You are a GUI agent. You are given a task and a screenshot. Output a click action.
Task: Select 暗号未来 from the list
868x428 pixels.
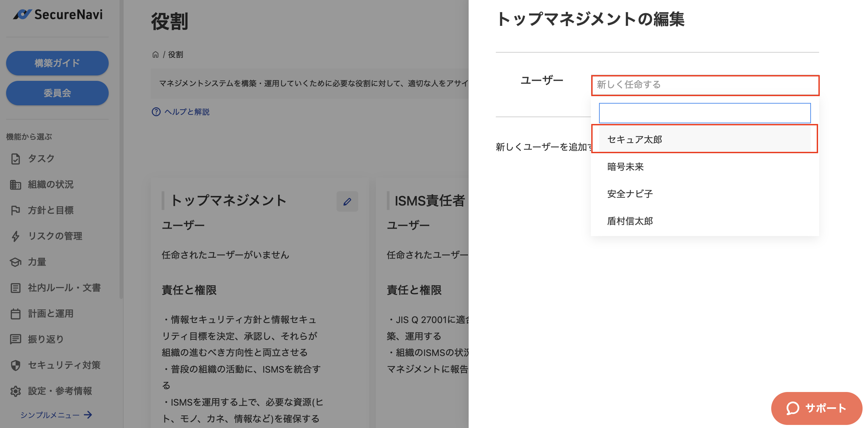(x=705, y=167)
